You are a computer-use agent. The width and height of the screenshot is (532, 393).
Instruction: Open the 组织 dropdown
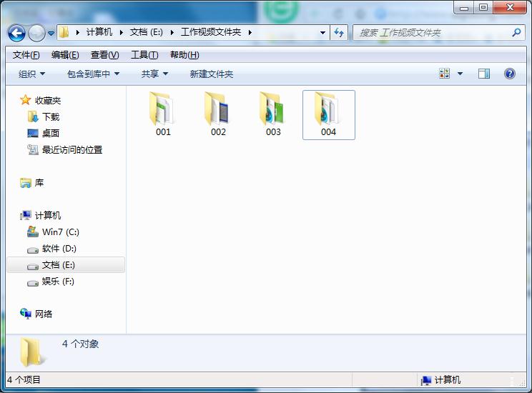(32, 74)
